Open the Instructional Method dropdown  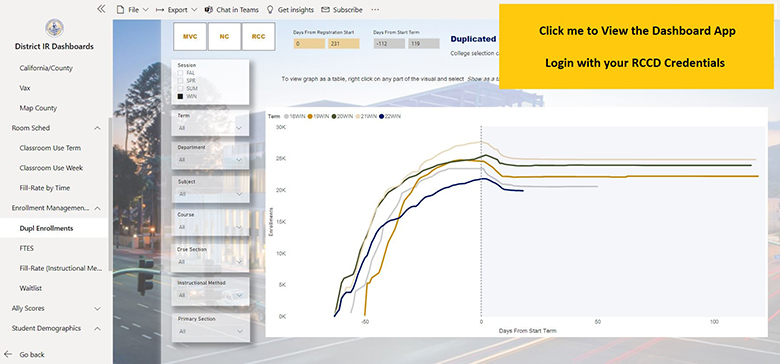(x=210, y=295)
